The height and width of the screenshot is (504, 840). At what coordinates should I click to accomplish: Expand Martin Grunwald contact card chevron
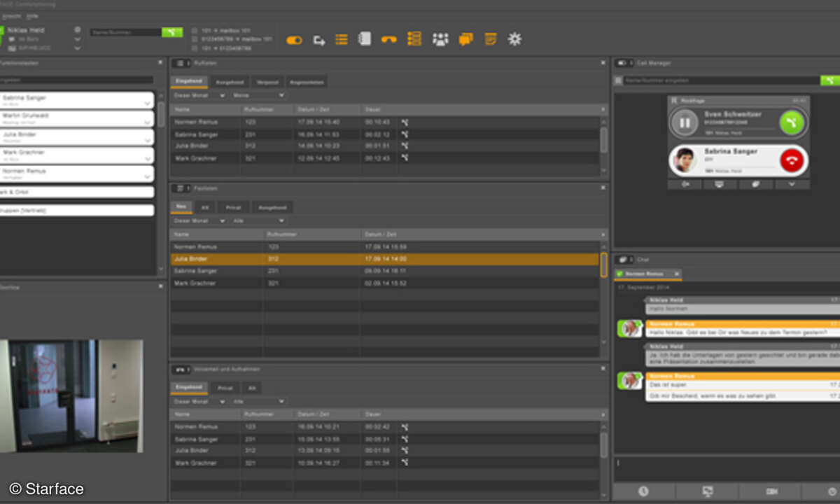(x=147, y=121)
